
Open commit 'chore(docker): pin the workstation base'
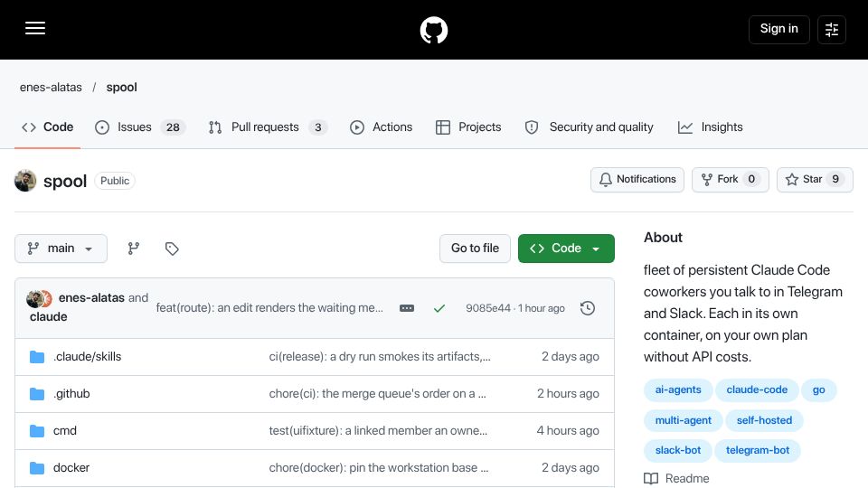click(x=379, y=468)
